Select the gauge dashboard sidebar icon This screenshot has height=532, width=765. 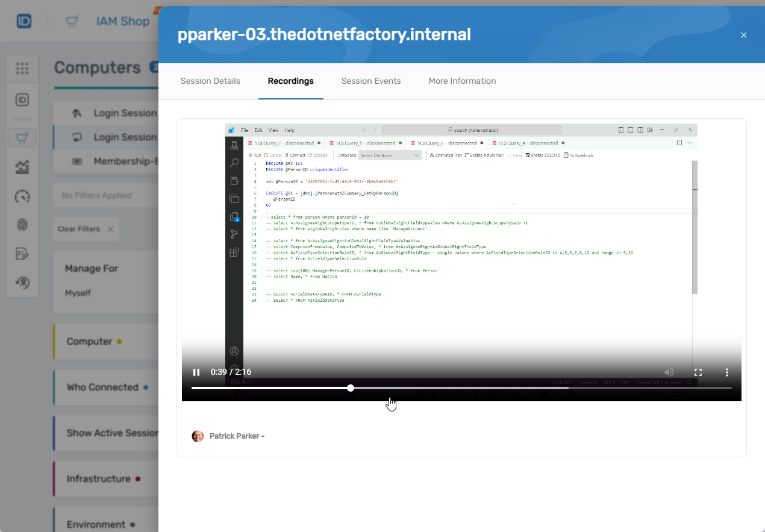(x=22, y=196)
